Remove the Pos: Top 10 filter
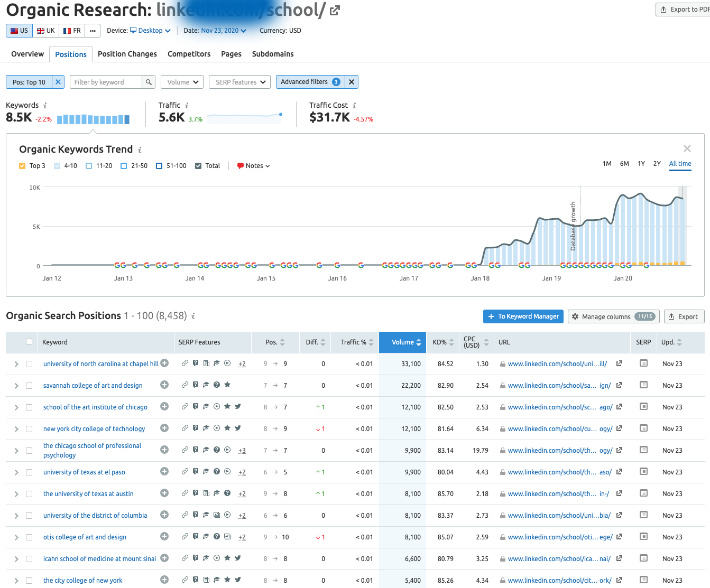This screenshot has height=588, width=710. [58, 82]
